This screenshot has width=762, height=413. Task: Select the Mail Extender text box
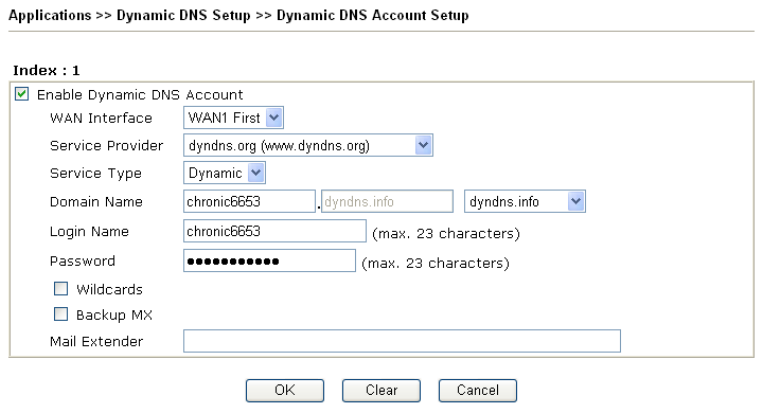[x=401, y=342]
